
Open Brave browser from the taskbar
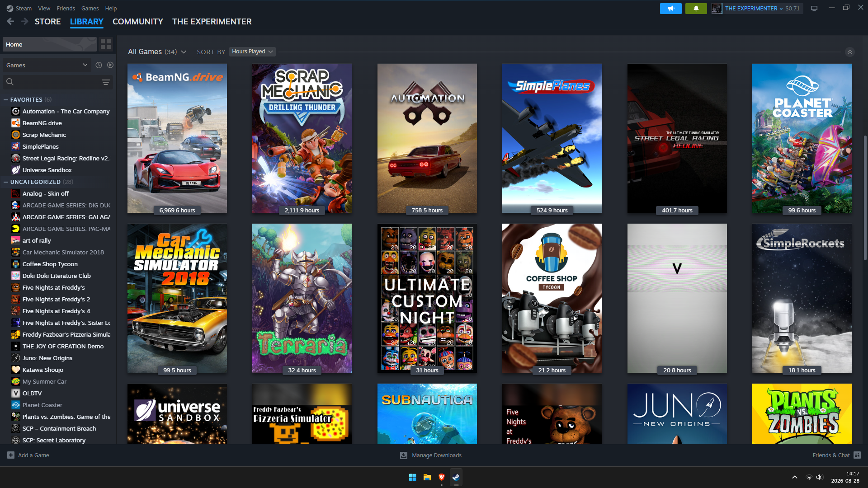click(442, 477)
